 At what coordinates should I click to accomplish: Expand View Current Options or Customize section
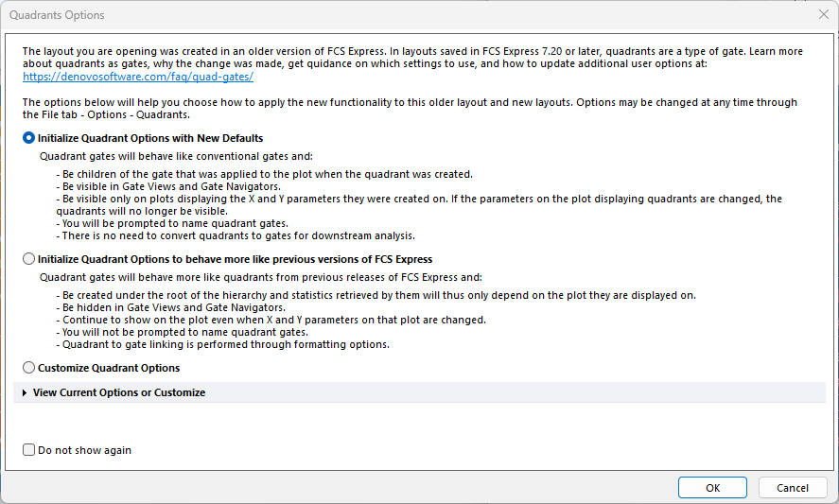(x=118, y=392)
